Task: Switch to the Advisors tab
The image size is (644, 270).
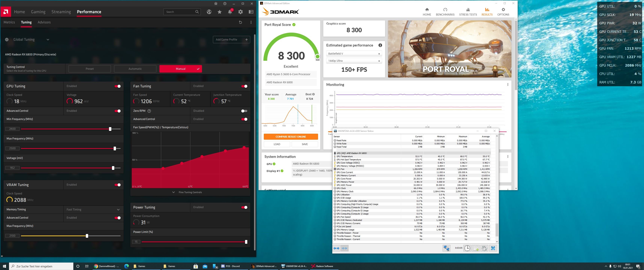Action: pos(44,22)
